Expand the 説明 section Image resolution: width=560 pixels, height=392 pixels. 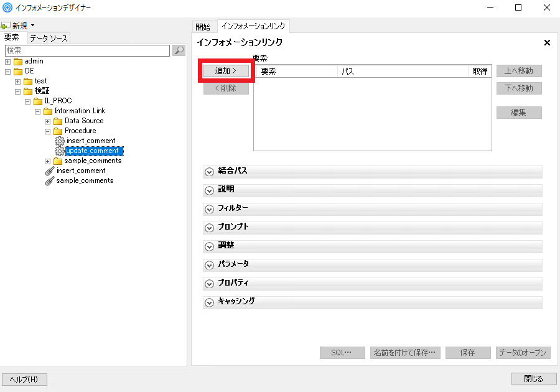click(209, 190)
